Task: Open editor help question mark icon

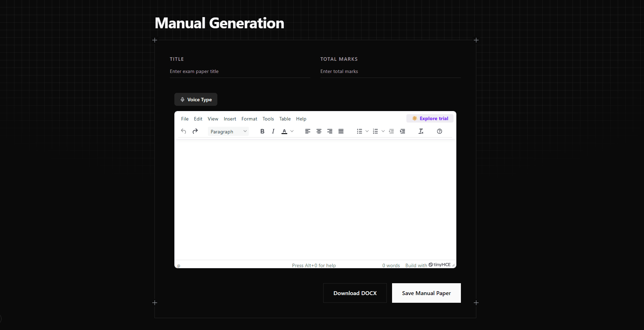Action: coord(440,131)
